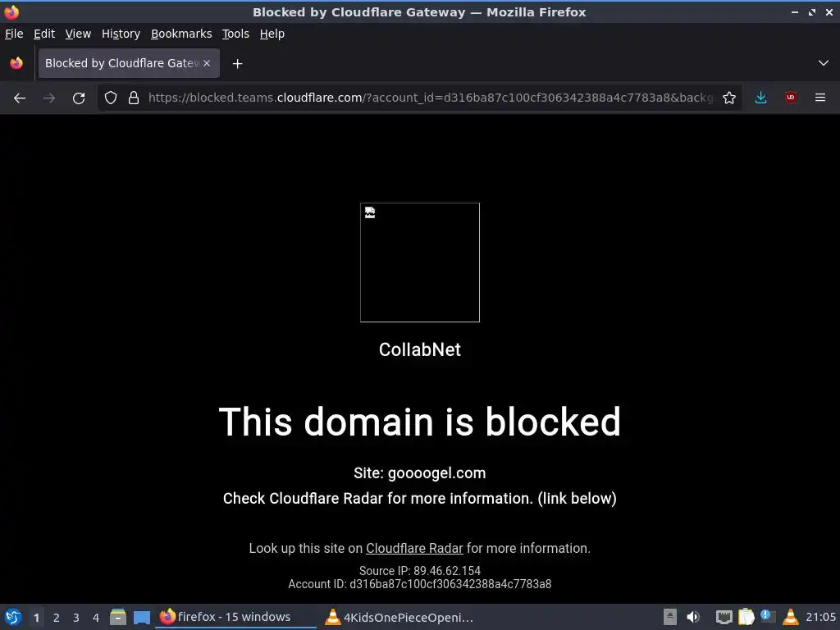Close the Blocked by Cloudflare Gateway tab
Image resolution: width=840 pixels, height=630 pixels.
207,63
